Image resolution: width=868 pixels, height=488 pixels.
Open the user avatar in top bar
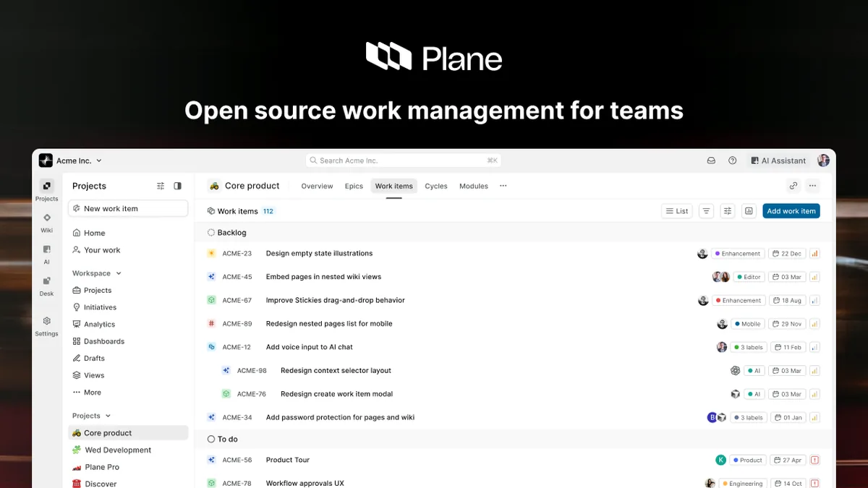[823, 160]
